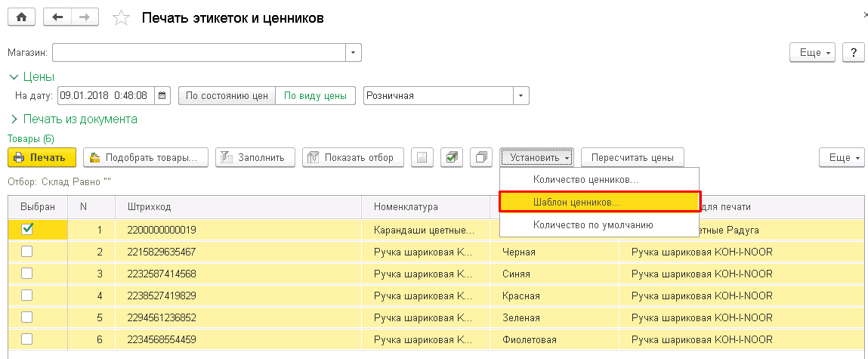The height and width of the screenshot is (359, 868).
Task: Uncheck the checkbox in row 1
Action: pos(27,229)
